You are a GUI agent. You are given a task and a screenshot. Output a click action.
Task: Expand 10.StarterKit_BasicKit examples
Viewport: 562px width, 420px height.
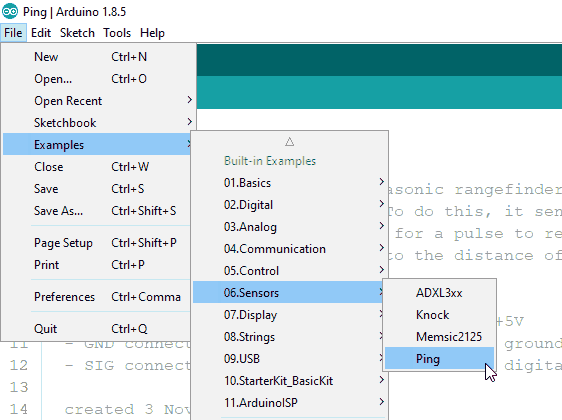click(290, 381)
